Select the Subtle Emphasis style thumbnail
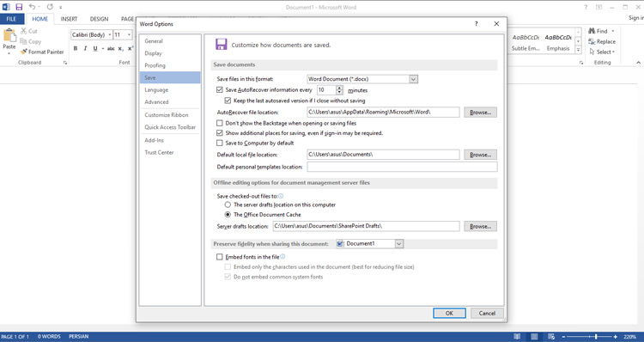Screen dimensions: 644x342 [x=526, y=42]
